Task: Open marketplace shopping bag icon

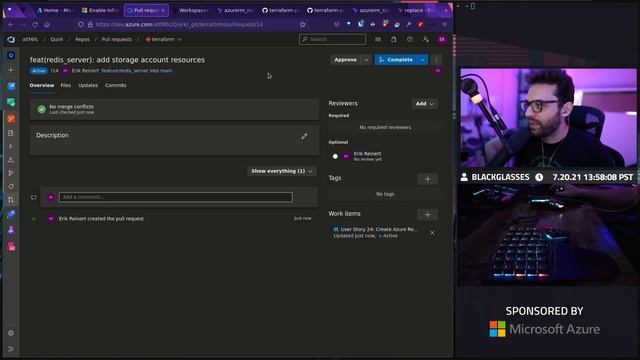Action: (393, 40)
